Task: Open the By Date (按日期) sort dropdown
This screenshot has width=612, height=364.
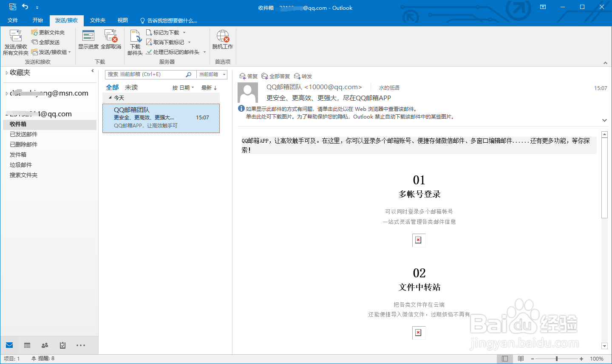Action: 183,87
